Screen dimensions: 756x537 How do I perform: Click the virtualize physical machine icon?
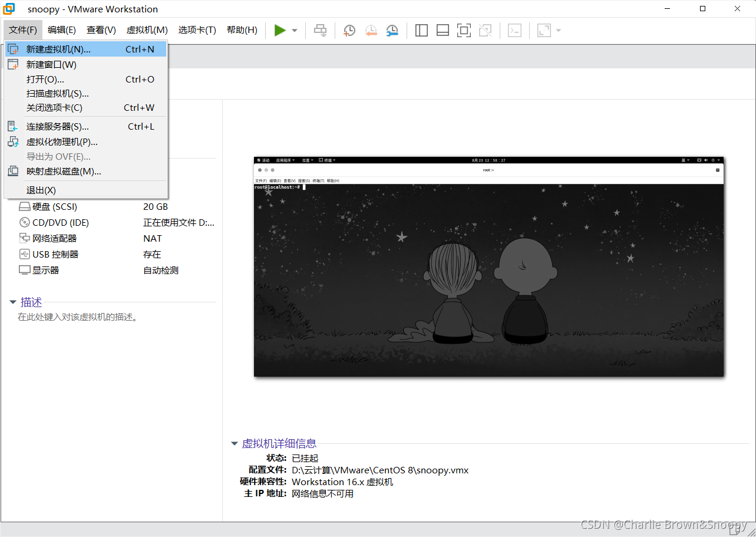point(13,141)
